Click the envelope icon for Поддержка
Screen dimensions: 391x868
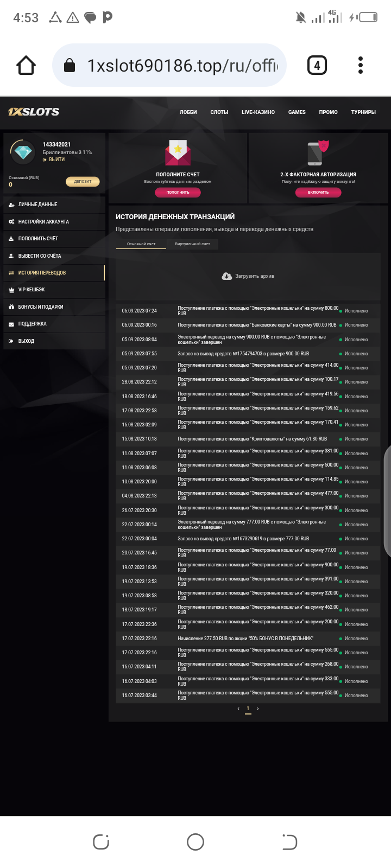click(x=12, y=324)
